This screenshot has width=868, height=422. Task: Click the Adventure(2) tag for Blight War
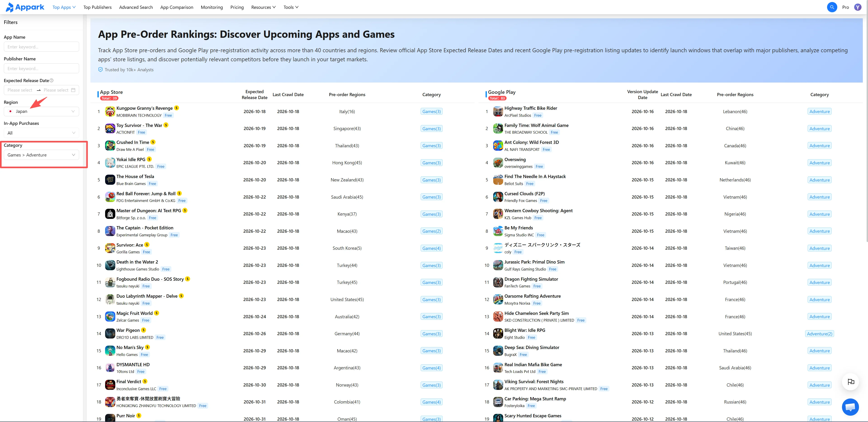819,334
